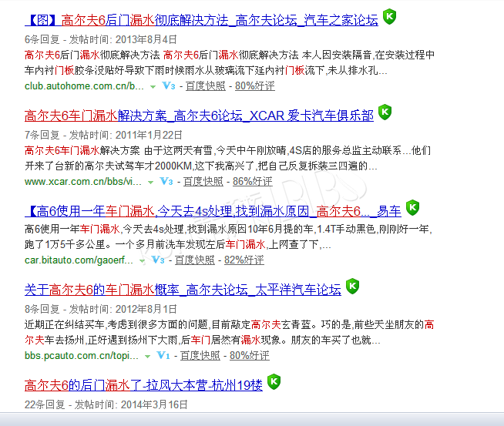Click V3 credibility badge on www.xcar.com.cn result

pyautogui.click(x=166, y=181)
